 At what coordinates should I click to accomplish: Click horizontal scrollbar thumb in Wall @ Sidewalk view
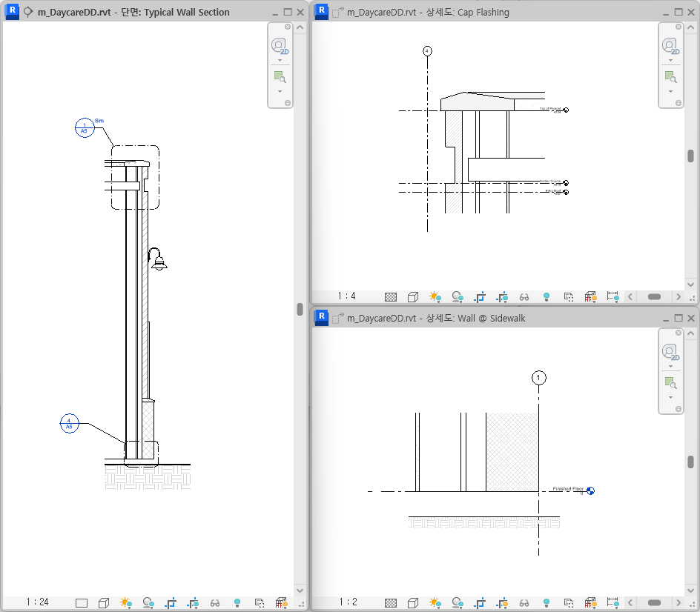click(654, 603)
